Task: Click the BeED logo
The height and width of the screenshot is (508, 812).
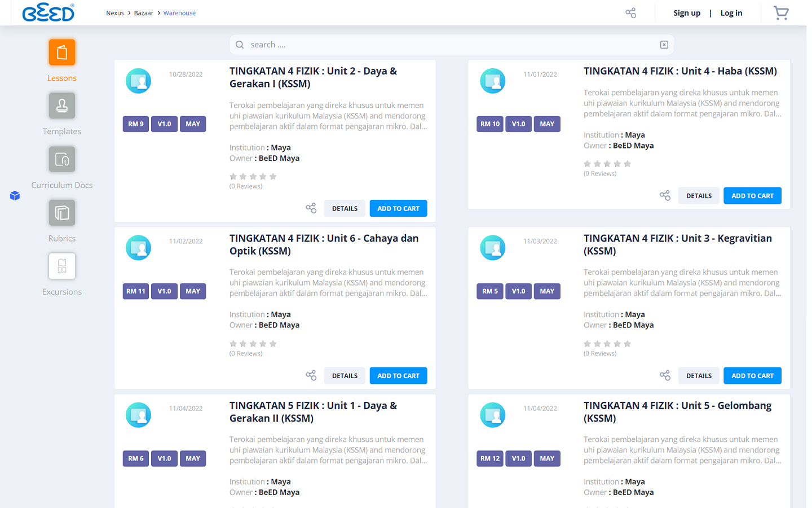Action: (x=48, y=12)
